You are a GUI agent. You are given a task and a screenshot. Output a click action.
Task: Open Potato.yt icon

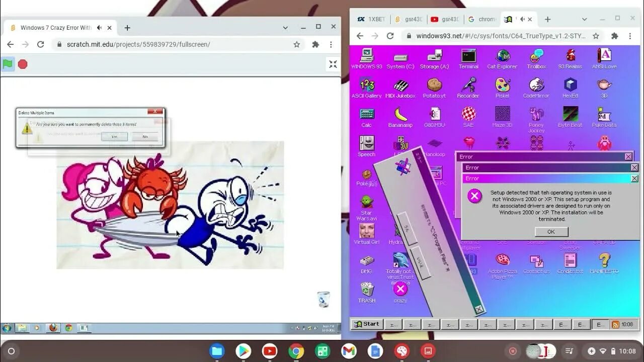click(x=434, y=88)
